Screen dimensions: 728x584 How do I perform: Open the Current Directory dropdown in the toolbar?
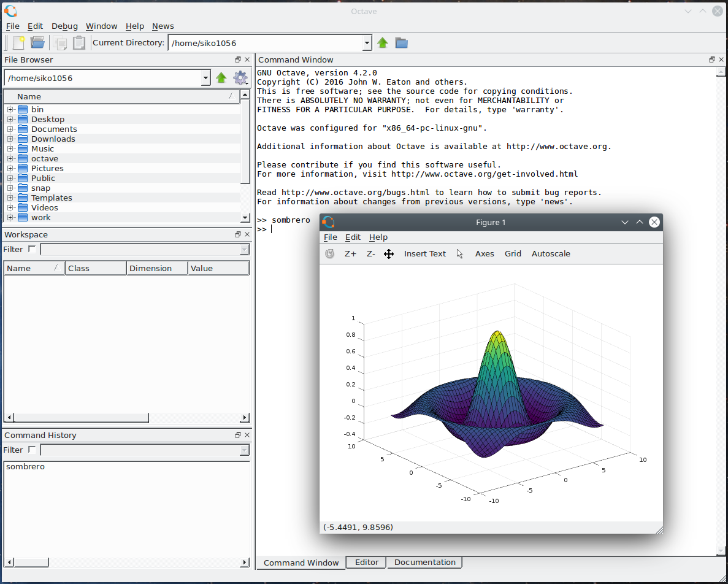tap(367, 43)
